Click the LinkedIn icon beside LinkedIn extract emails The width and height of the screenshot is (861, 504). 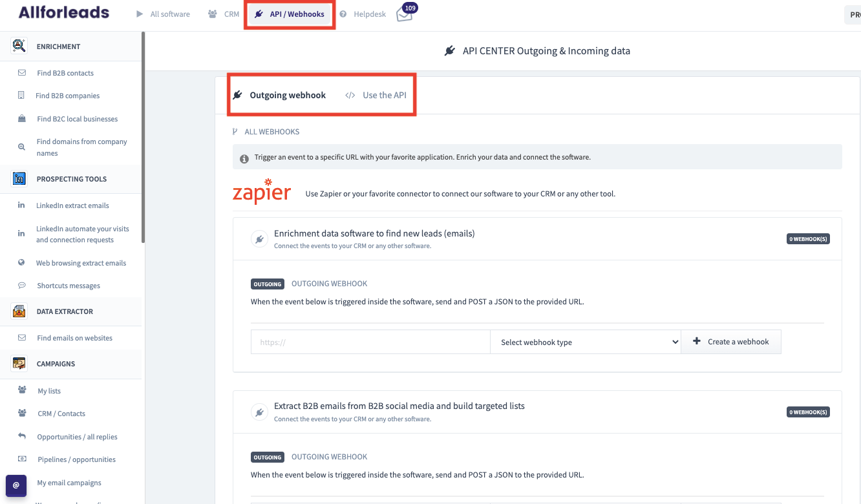21,205
